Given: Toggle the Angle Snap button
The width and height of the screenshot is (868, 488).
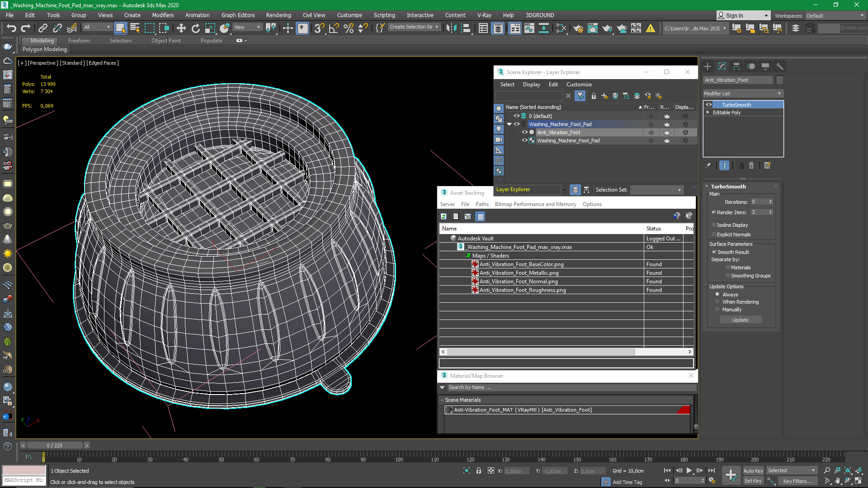Looking at the screenshot, I should click(334, 28).
